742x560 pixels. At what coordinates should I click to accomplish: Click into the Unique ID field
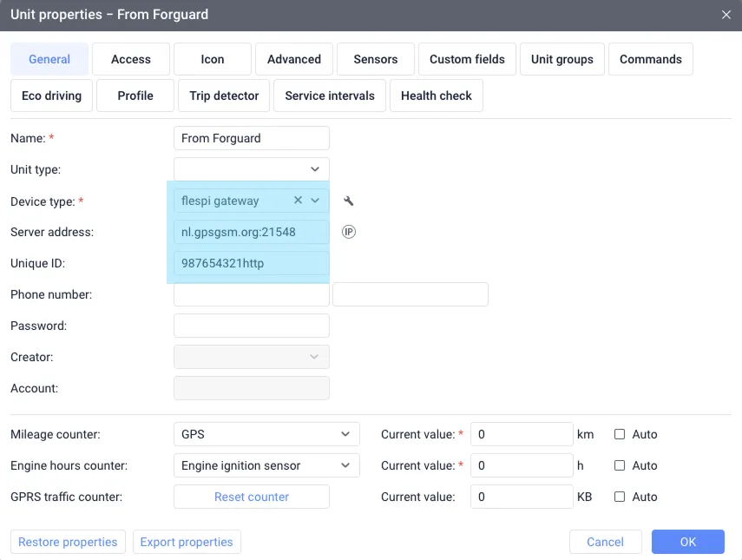(252, 263)
